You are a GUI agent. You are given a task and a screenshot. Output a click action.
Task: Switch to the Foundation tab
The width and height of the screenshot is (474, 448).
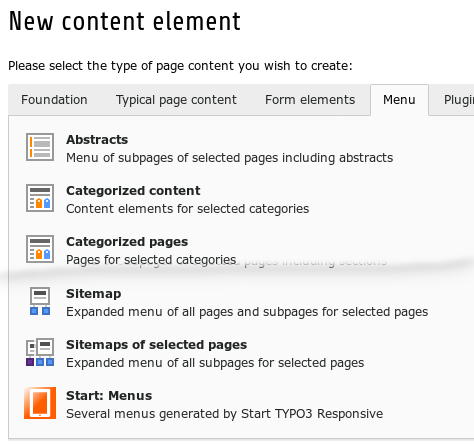point(54,100)
